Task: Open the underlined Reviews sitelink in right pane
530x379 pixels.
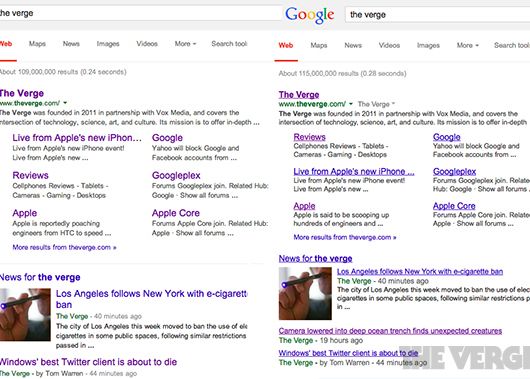Action: point(310,137)
